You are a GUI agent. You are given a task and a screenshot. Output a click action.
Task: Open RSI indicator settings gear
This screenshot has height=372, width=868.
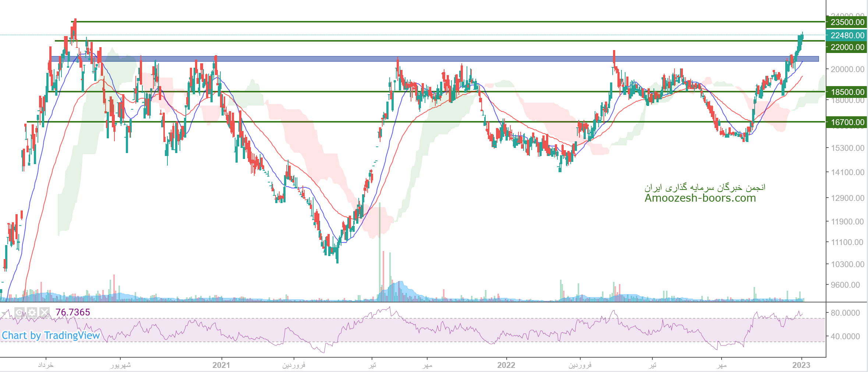pyautogui.click(x=32, y=313)
